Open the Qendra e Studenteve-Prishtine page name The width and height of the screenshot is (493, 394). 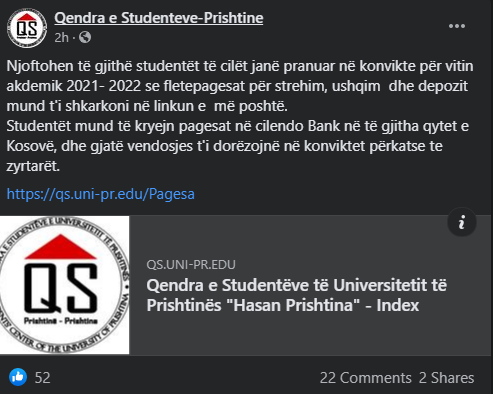[159, 18]
